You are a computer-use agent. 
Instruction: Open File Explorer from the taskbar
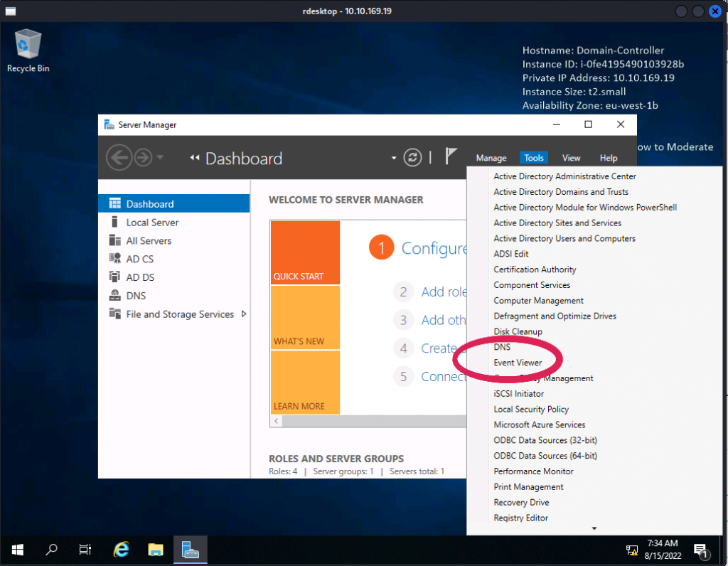pos(156,549)
